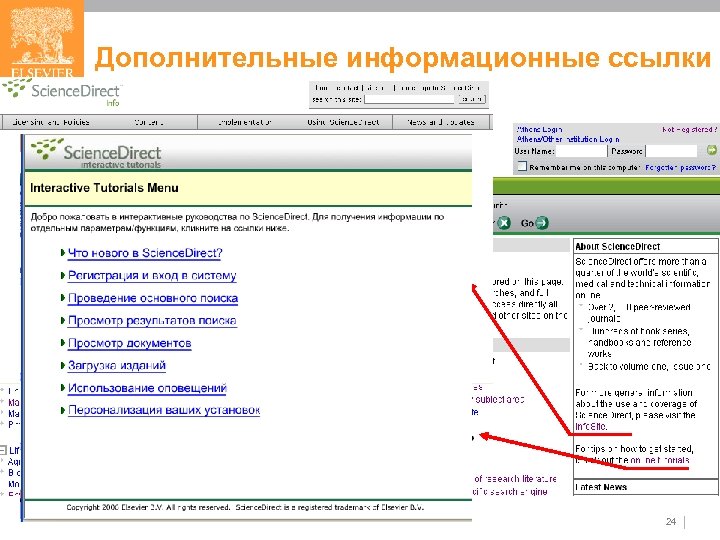Click the search this site field
Image resolution: width=720 pixels, height=540 pixels.
(x=409, y=99)
